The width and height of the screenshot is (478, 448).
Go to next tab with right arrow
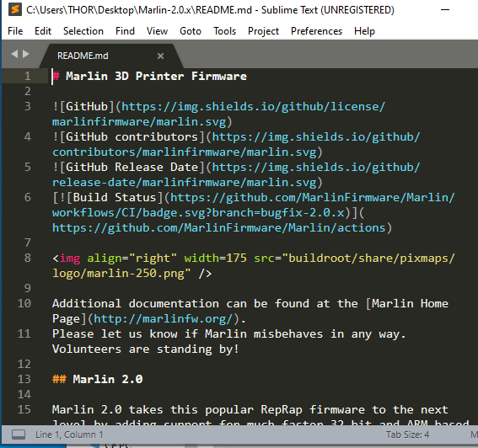point(26,54)
